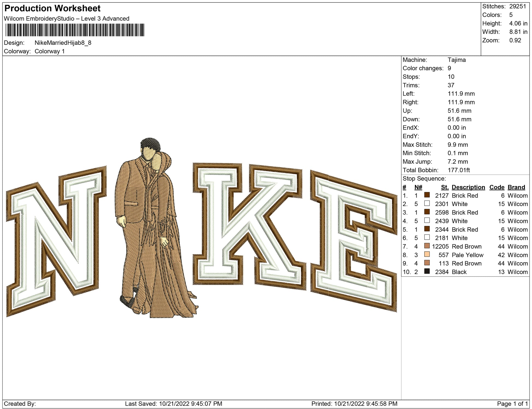Click the White swatch in row 6

(x=427, y=237)
